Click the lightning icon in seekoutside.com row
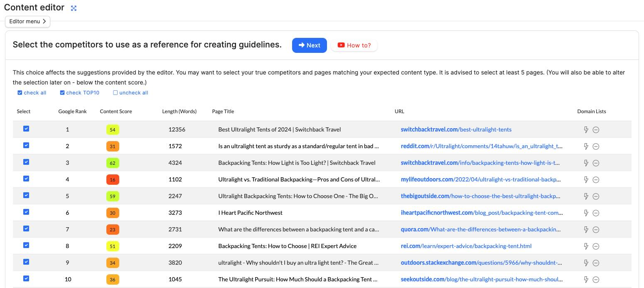This screenshot has width=644, height=288. click(x=586, y=280)
